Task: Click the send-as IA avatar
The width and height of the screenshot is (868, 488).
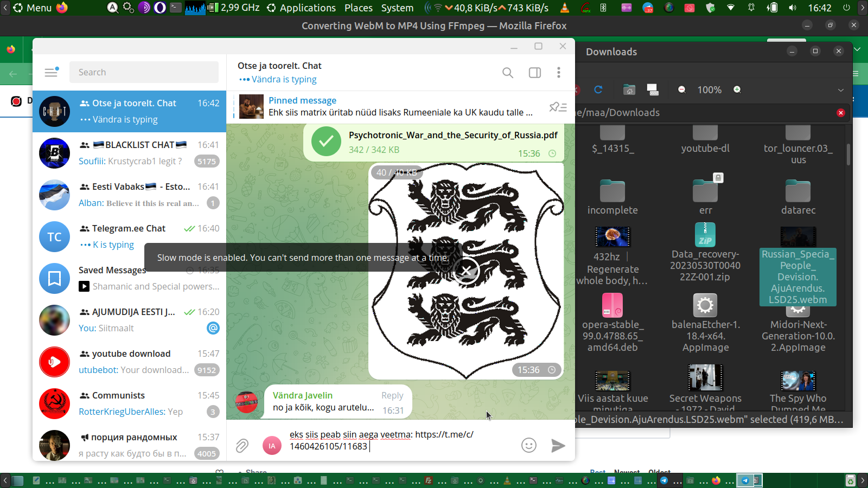Action: click(272, 446)
